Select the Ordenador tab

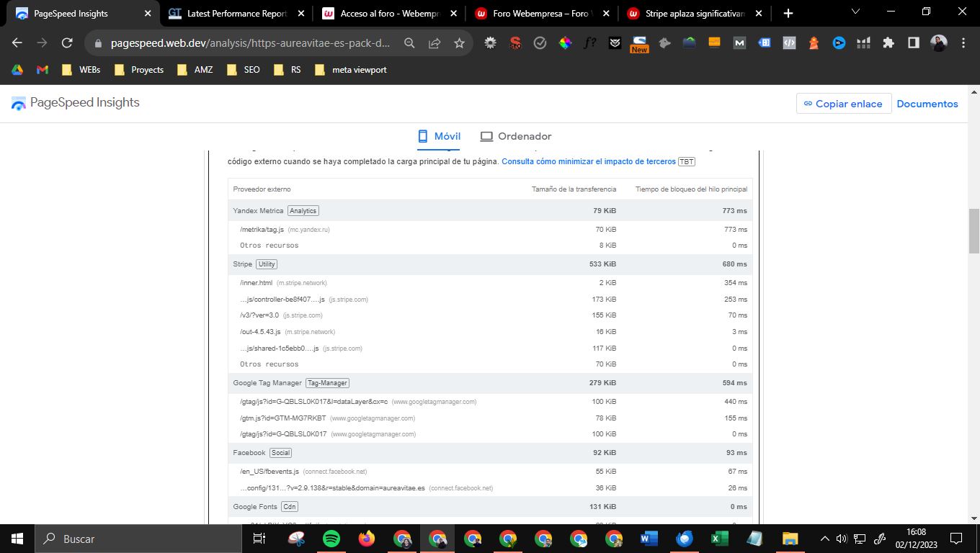click(x=516, y=136)
